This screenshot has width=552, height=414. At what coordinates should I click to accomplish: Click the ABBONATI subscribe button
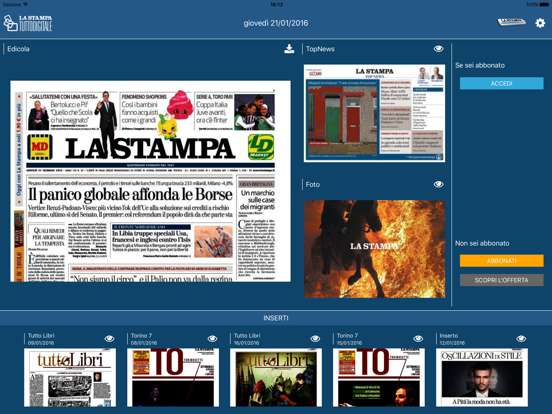click(x=502, y=261)
